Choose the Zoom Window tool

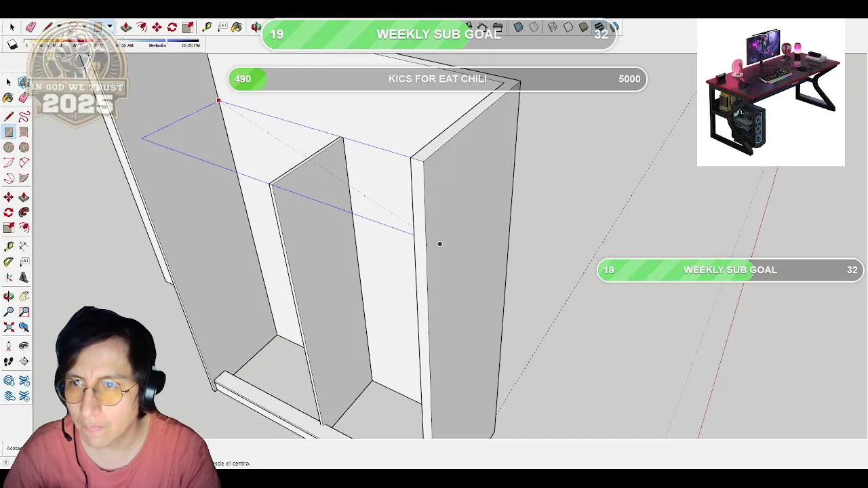24,312
